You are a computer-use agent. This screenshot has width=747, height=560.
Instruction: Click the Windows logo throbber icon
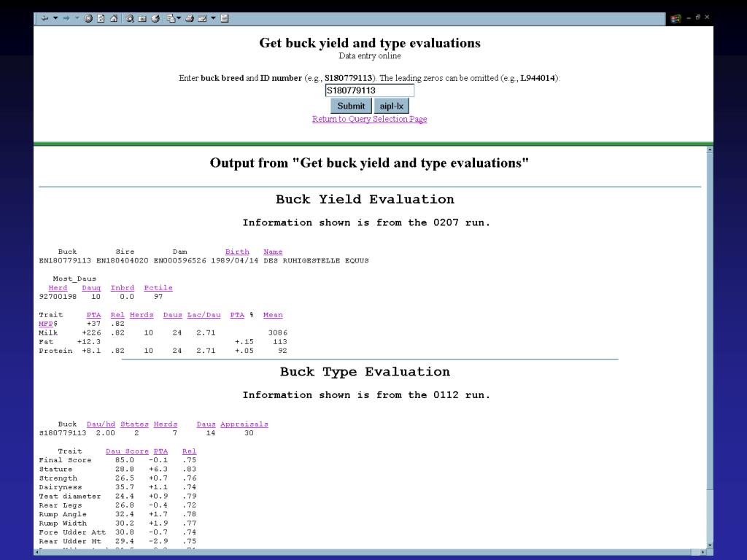point(675,18)
